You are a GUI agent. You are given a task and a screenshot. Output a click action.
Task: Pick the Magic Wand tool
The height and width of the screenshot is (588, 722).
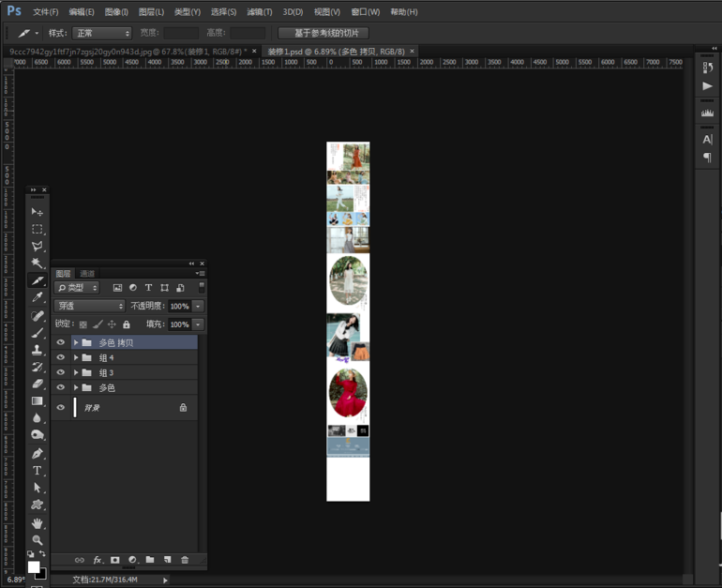pyautogui.click(x=38, y=264)
